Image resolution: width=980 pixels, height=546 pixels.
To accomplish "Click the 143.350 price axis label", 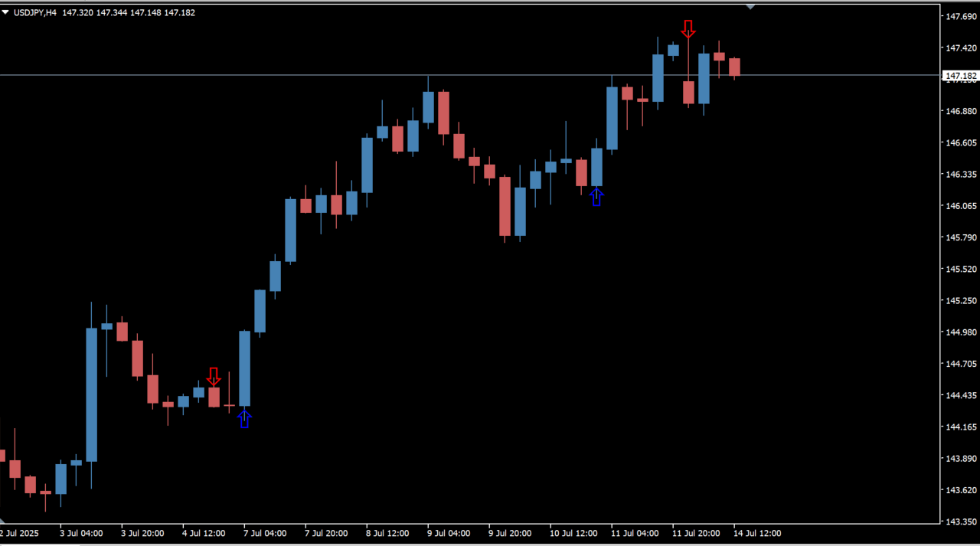I will [x=962, y=521].
